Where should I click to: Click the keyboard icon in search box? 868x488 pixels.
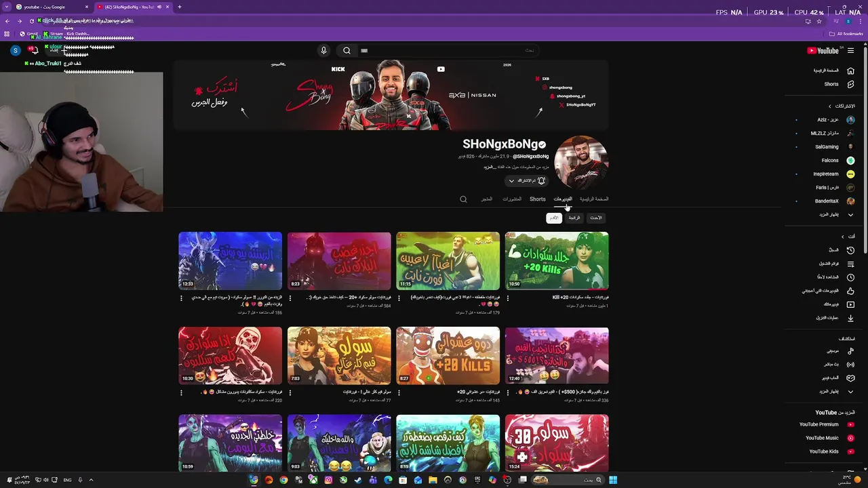click(x=364, y=51)
